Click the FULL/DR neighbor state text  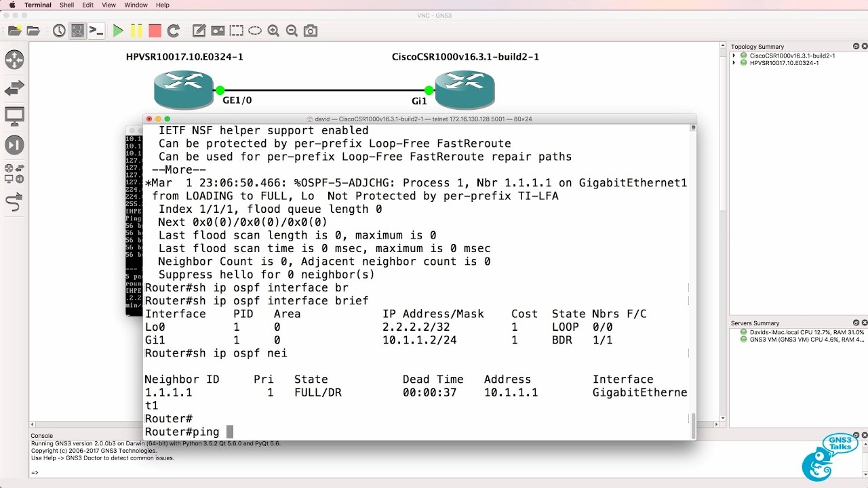click(x=318, y=392)
